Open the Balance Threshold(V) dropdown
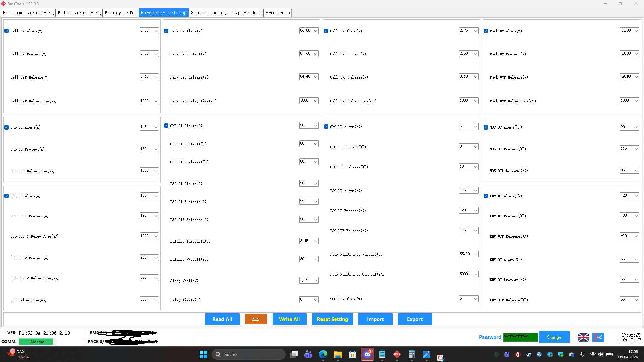Viewport: 644px width, 362px height. point(316,241)
